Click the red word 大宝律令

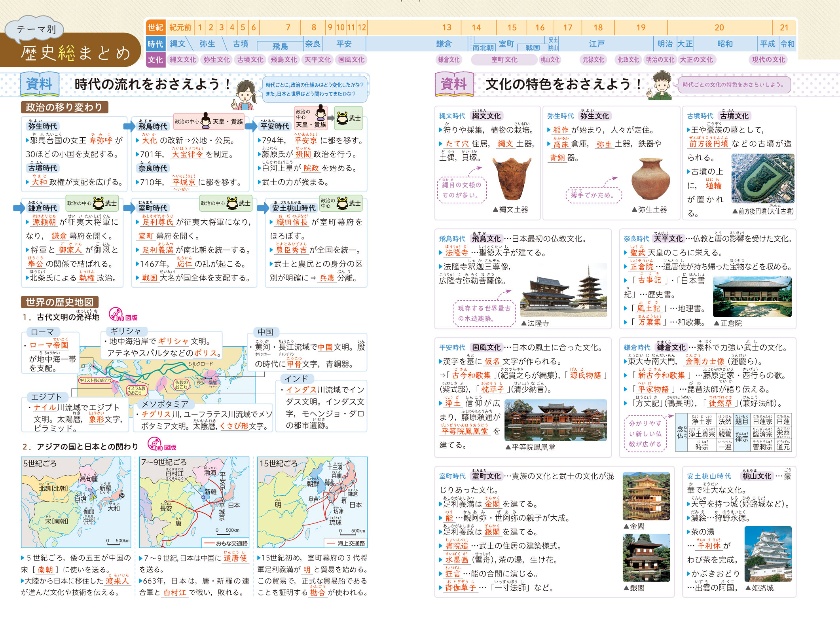tap(187, 154)
